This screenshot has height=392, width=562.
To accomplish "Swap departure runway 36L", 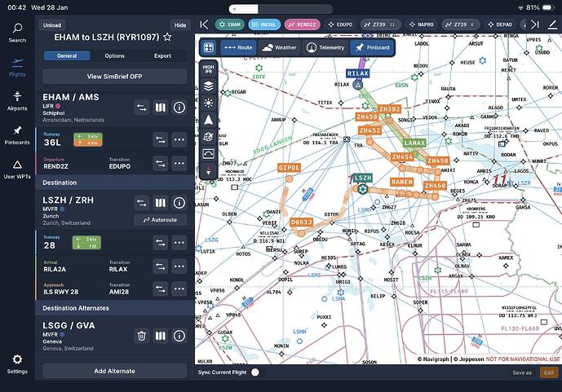I will (x=160, y=140).
